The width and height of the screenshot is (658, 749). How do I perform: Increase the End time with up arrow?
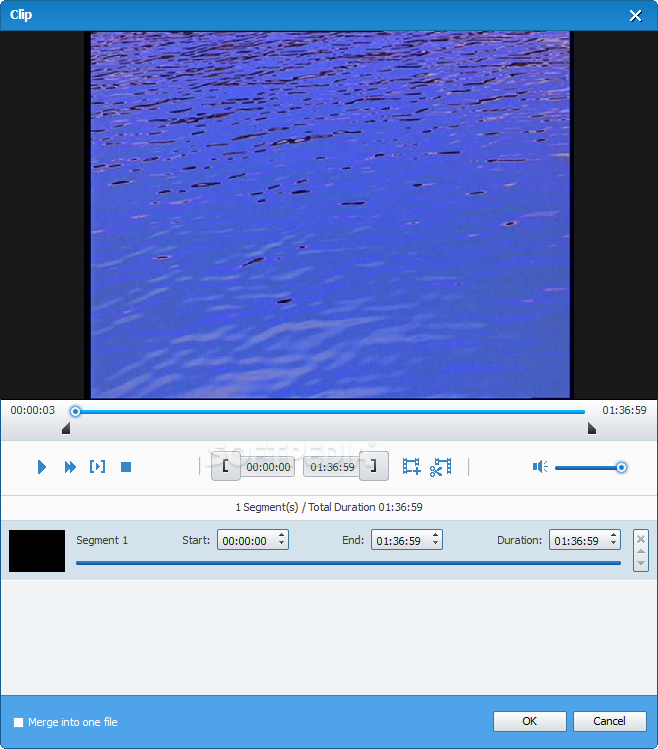click(435, 535)
